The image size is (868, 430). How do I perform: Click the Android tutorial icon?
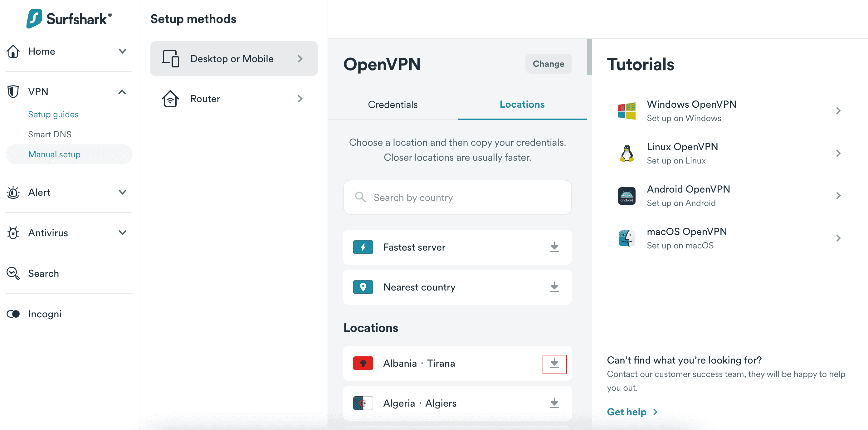click(627, 196)
